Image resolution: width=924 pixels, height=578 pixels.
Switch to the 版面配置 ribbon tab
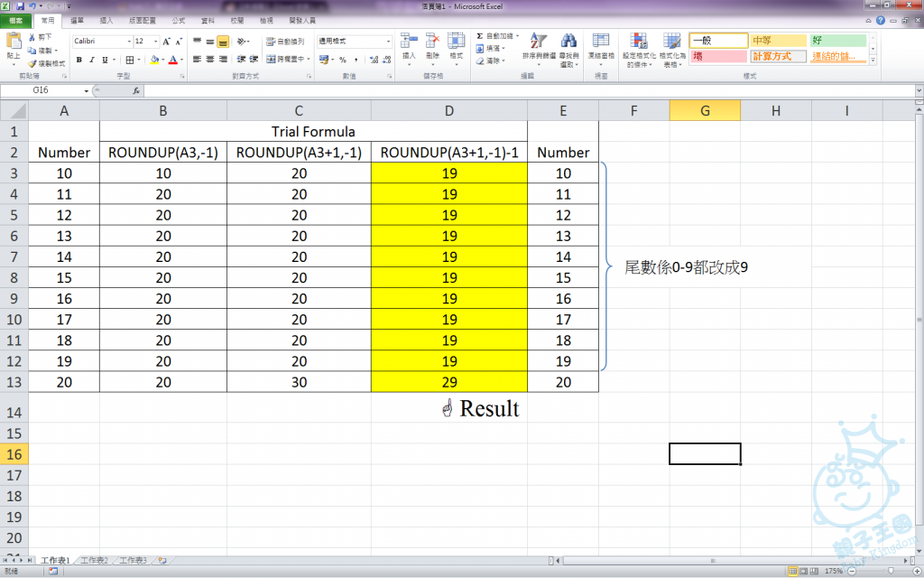coord(143,20)
